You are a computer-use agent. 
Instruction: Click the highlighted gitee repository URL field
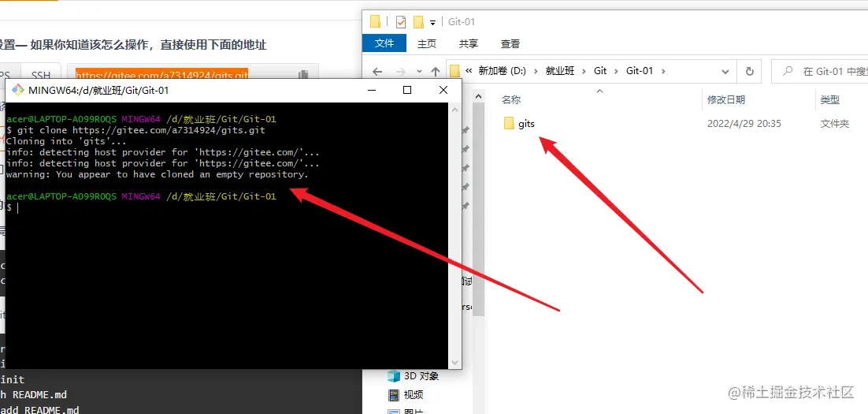[161, 75]
